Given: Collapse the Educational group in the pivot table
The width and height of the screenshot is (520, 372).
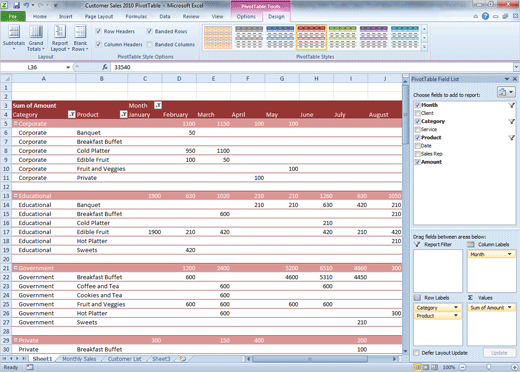Looking at the screenshot, I should [15, 196].
